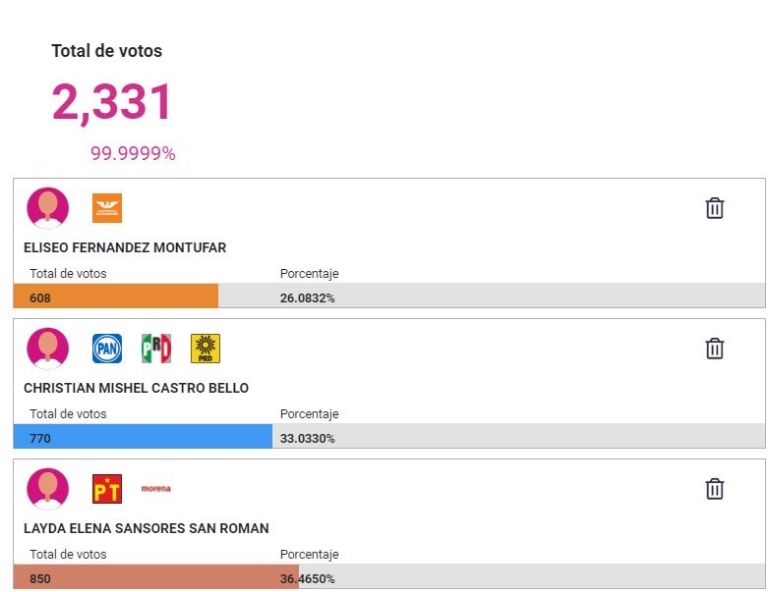Delete Eliseo Fernandez Montufar entry with trash icon
Image resolution: width=768 pixels, height=592 pixels.
pos(715,208)
